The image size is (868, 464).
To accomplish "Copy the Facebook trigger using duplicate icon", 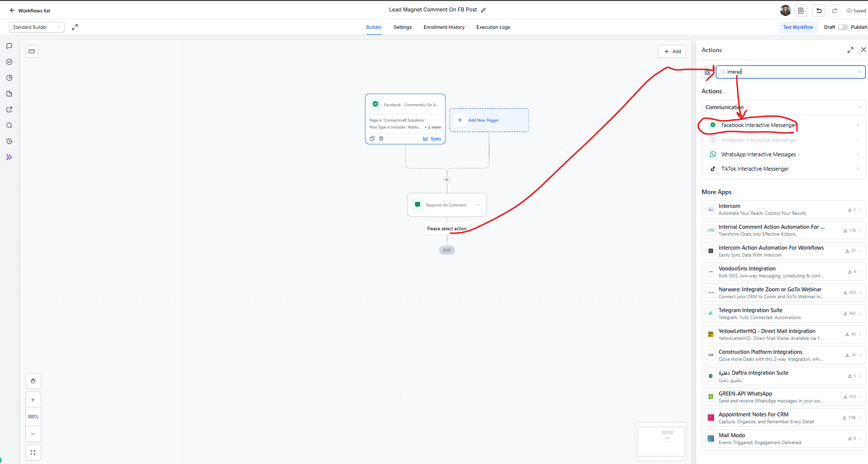I will [x=372, y=138].
